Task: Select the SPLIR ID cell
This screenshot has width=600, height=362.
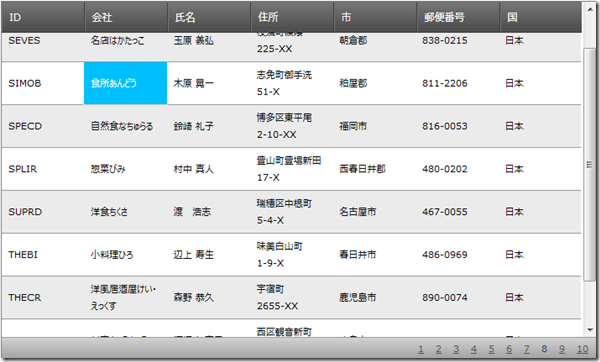Action: [43, 169]
